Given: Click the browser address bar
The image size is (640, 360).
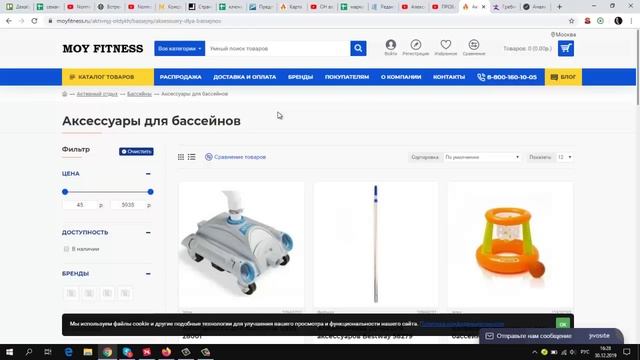Looking at the screenshot, I should click(306, 21).
